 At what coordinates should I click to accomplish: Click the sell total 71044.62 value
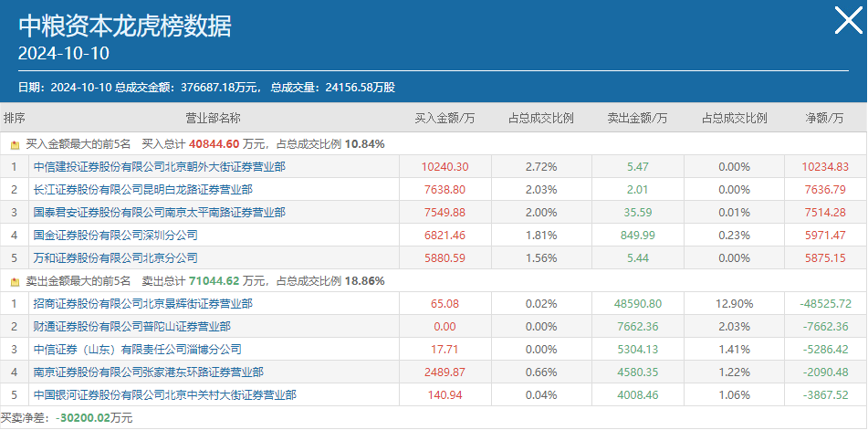[x=214, y=281]
